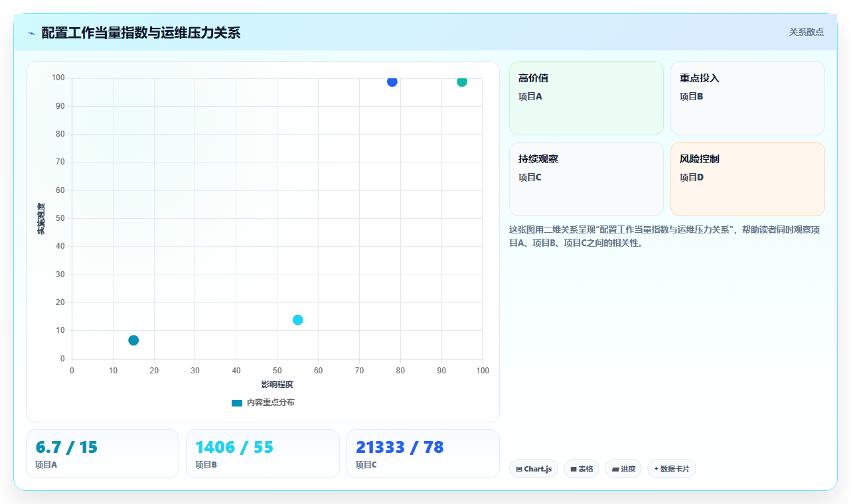Click the 项目B label under 1406 / 55
The width and height of the screenshot is (851, 504).
tap(206, 465)
